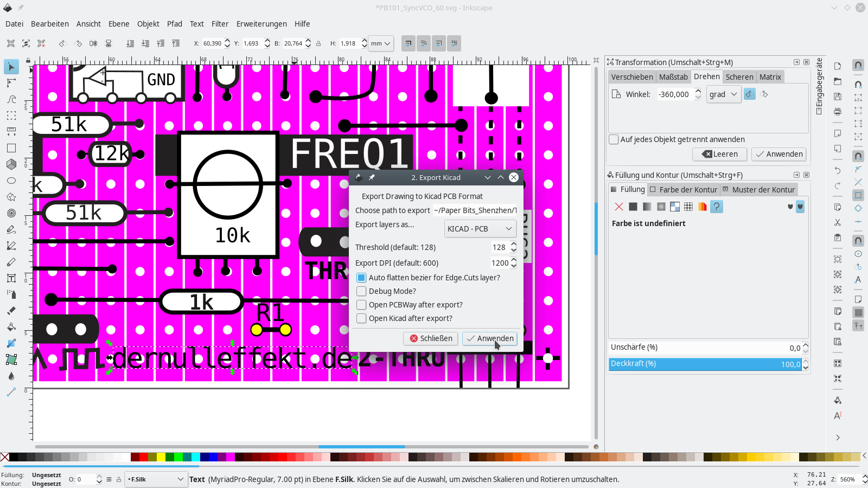The height and width of the screenshot is (488, 868).
Task: Open the mm units dropdown
Action: point(380,43)
